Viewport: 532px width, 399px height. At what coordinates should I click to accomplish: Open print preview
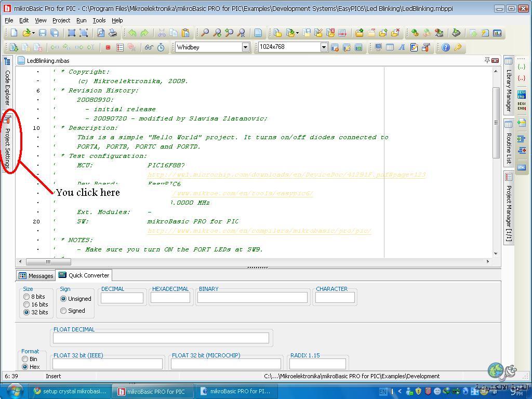101,33
